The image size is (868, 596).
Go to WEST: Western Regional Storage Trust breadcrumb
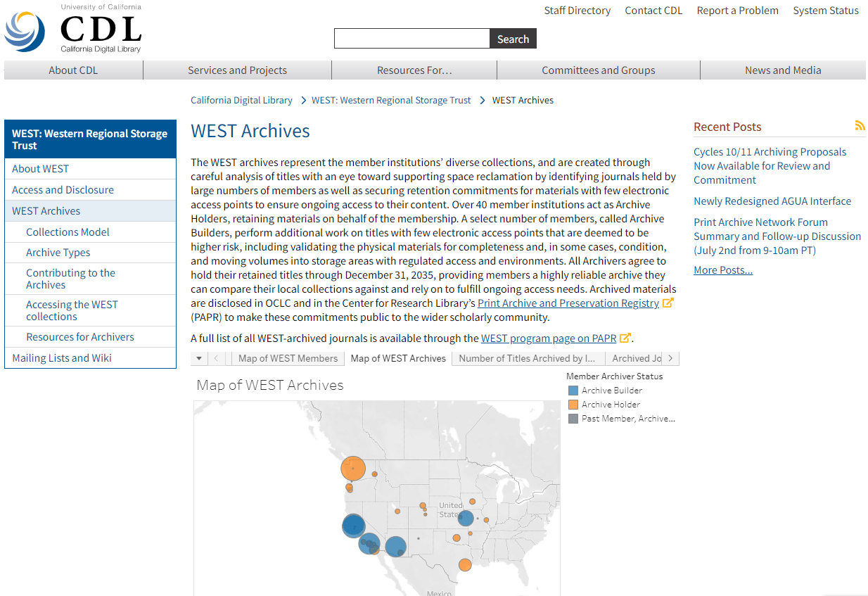[391, 100]
